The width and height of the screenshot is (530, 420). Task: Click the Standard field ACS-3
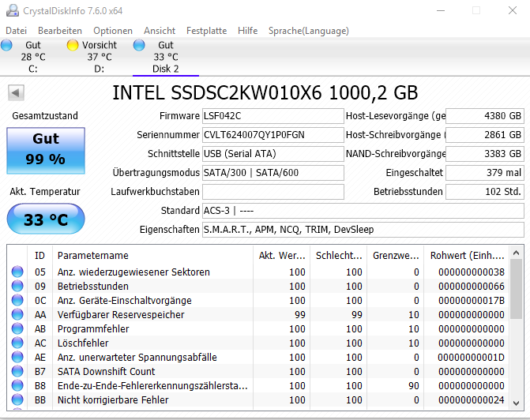(363, 211)
